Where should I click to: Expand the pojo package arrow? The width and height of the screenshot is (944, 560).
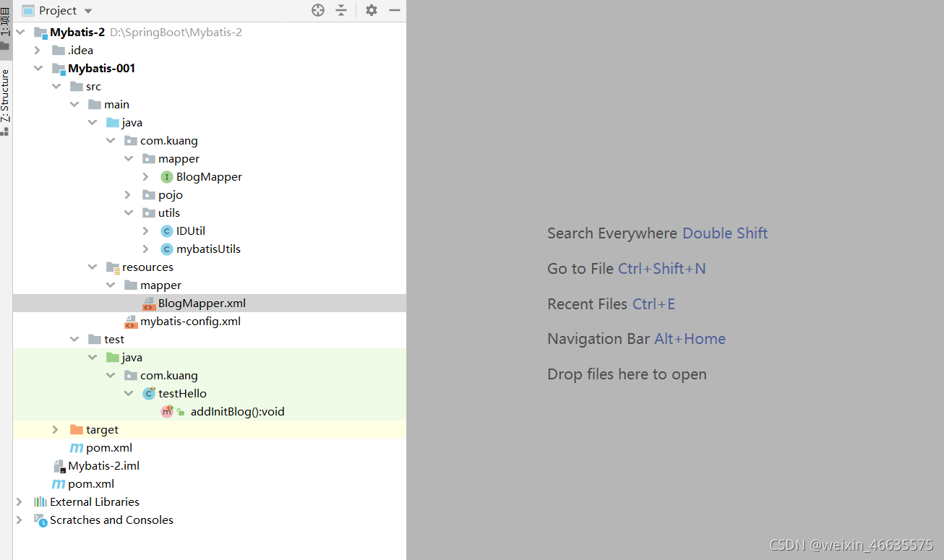coord(128,194)
